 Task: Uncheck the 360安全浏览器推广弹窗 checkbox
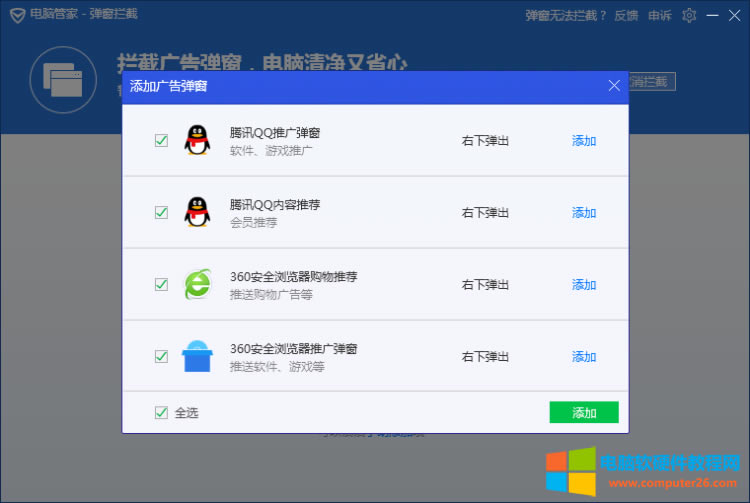(x=161, y=357)
